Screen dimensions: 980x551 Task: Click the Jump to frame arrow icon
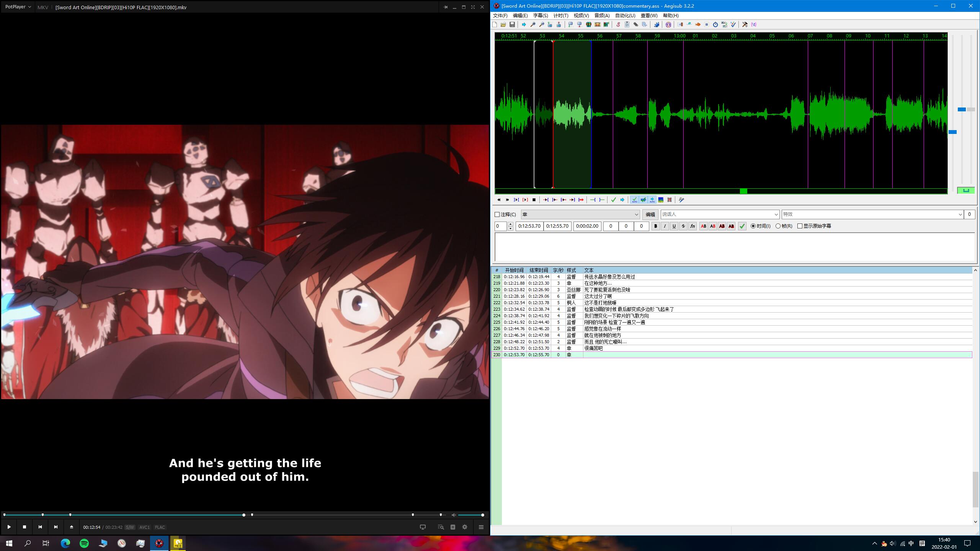(x=524, y=24)
